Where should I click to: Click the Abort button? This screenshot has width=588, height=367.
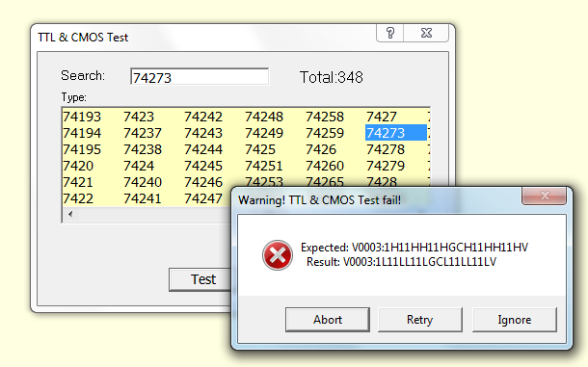(328, 320)
